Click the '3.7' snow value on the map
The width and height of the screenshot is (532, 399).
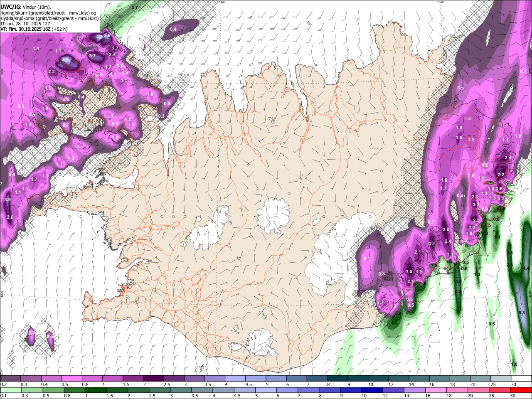click(x=92, y=56)
